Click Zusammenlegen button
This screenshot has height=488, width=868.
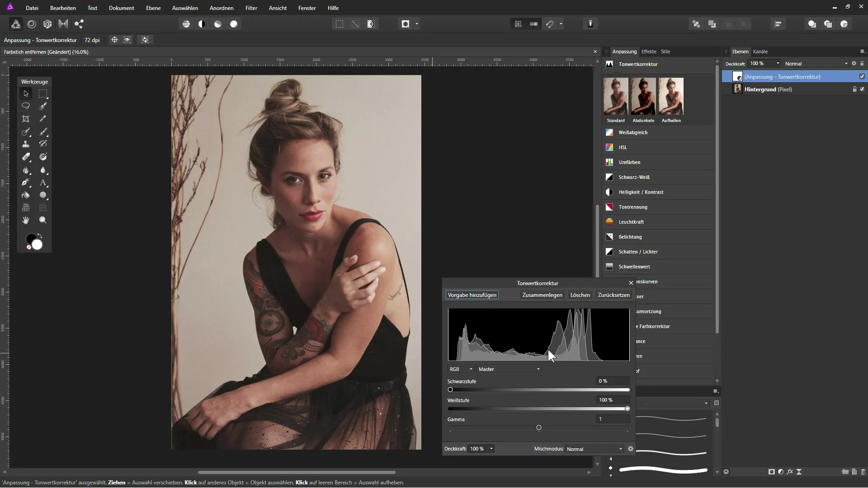click(542, 295)
